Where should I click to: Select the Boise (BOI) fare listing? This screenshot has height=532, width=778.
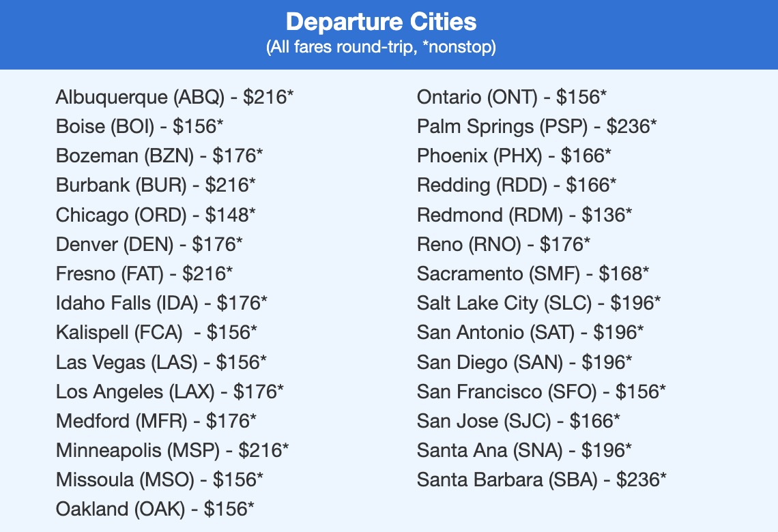pyautogui.click(x=139, y=126)
